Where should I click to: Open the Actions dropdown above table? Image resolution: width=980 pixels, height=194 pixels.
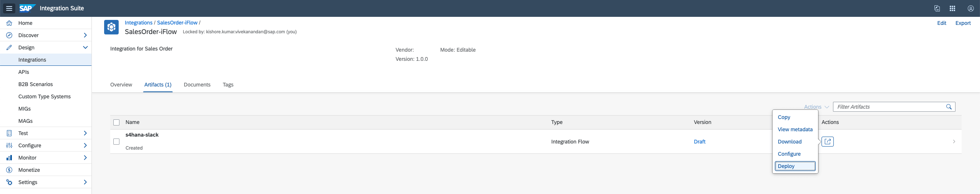tap(816, 107)
